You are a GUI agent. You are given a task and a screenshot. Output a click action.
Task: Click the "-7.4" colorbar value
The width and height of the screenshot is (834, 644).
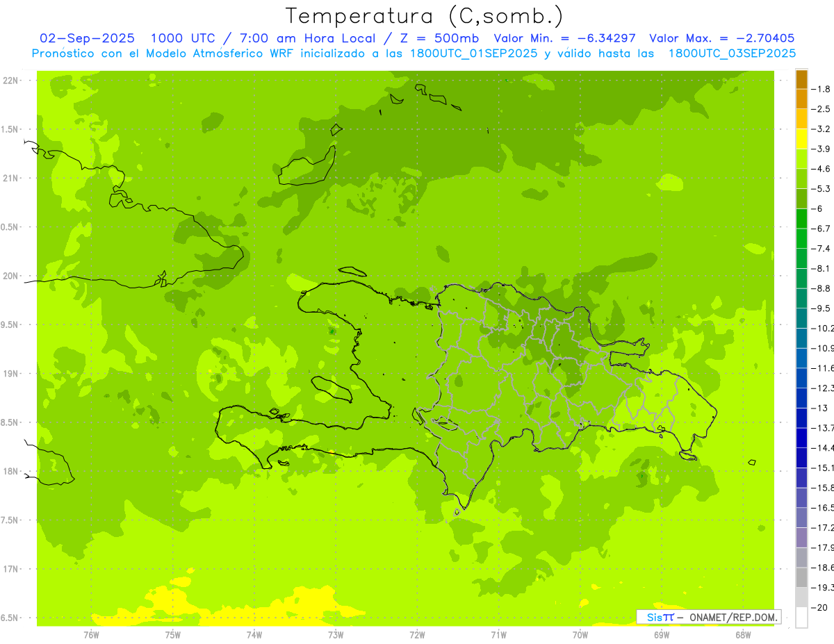(x=821, y=249)
